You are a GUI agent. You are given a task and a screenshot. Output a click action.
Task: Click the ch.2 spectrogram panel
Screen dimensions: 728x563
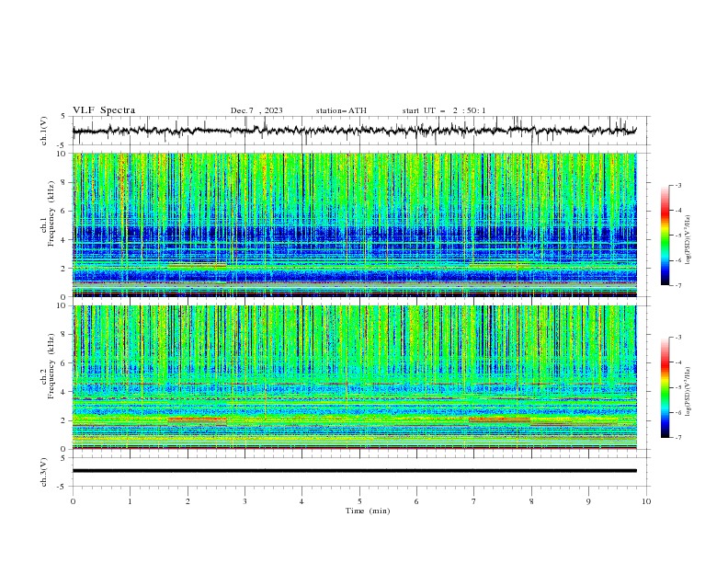pos(355,377)
